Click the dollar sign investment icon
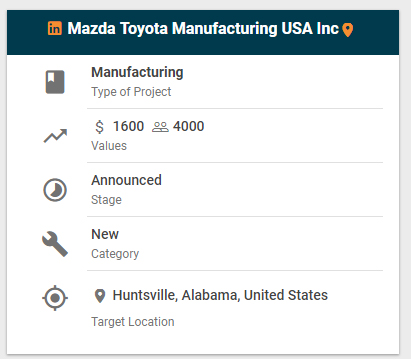This screenshot has height=360, width=411. click(x=99, y=127)
